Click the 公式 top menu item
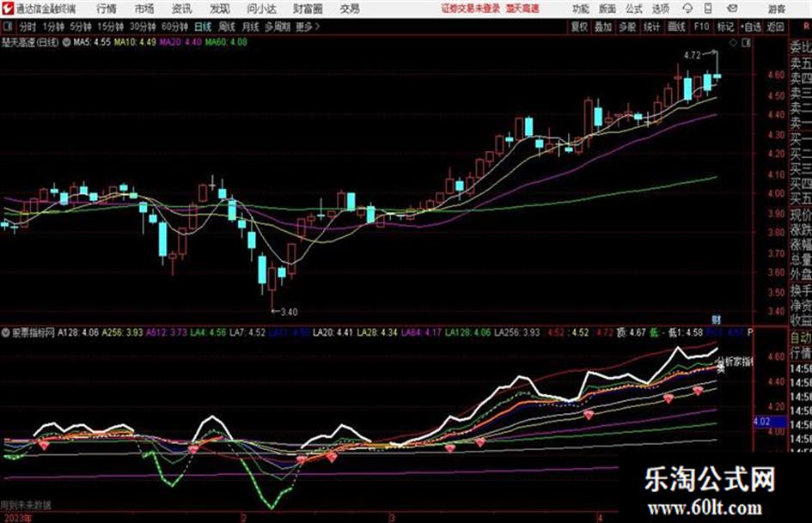812x523 pixels. tap(634, 9)
